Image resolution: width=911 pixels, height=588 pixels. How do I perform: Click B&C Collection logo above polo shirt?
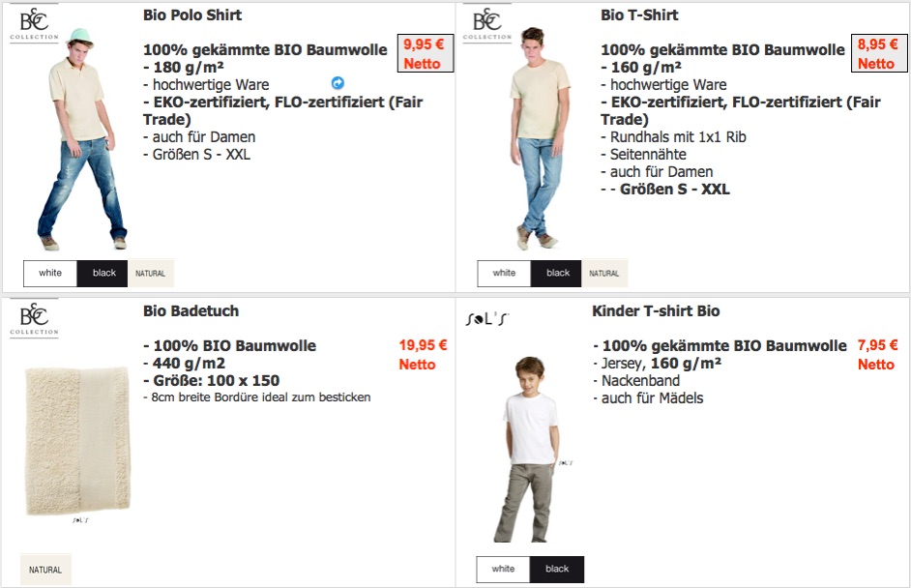pos(34,24)
